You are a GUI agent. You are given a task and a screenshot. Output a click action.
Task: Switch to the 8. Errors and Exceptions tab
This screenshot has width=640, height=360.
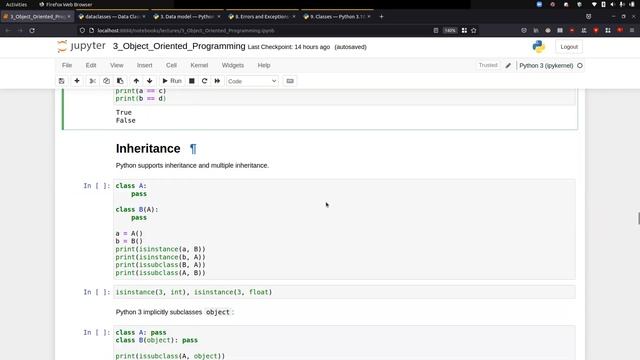click(x=262, y=16)
